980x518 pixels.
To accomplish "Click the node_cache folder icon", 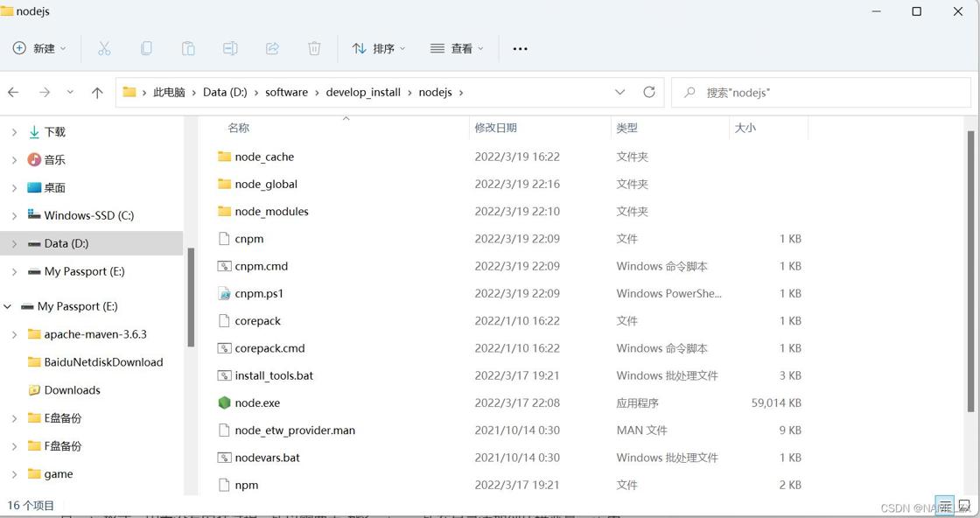I will coord(224,157).
